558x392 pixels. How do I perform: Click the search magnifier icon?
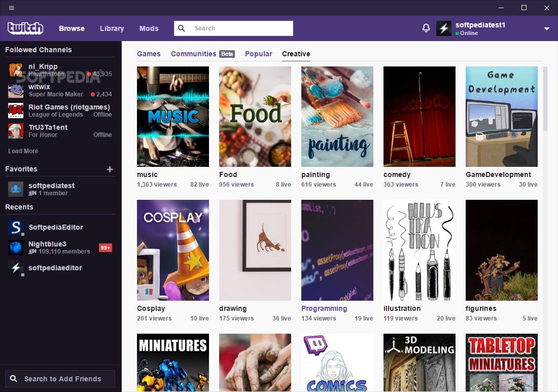182,28
